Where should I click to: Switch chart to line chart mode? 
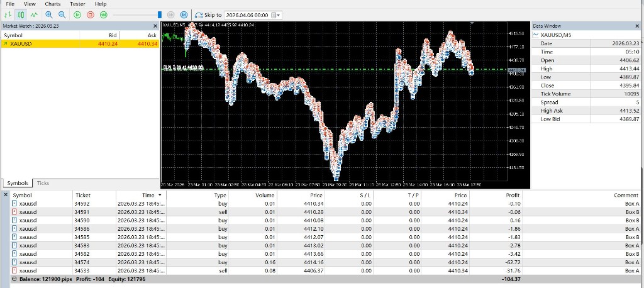coord(34,15)
